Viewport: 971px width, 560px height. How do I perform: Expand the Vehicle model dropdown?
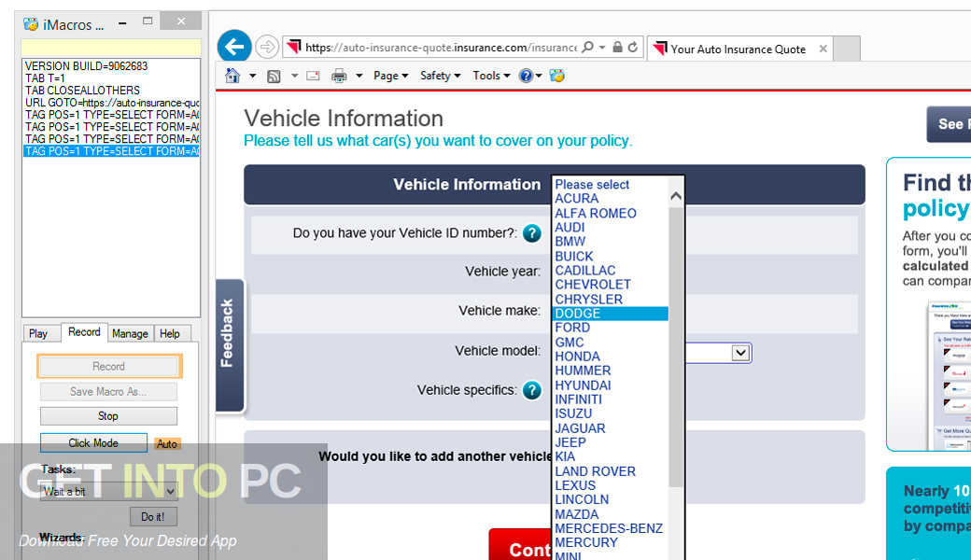[740, 353]
